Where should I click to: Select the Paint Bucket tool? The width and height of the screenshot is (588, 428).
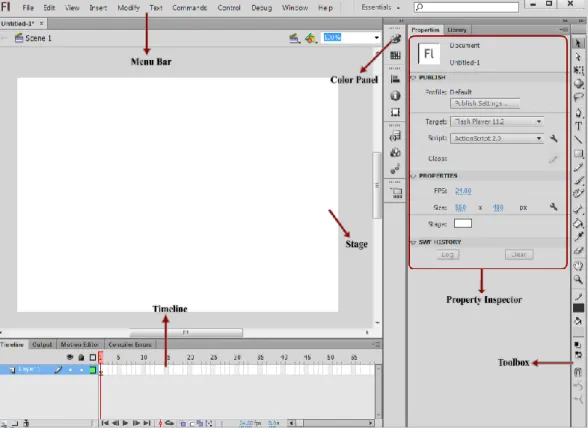[578, 223]
